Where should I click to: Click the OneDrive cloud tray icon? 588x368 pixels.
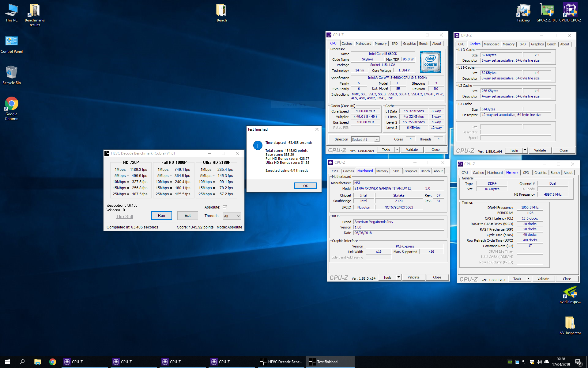click(x=547, y=362)
